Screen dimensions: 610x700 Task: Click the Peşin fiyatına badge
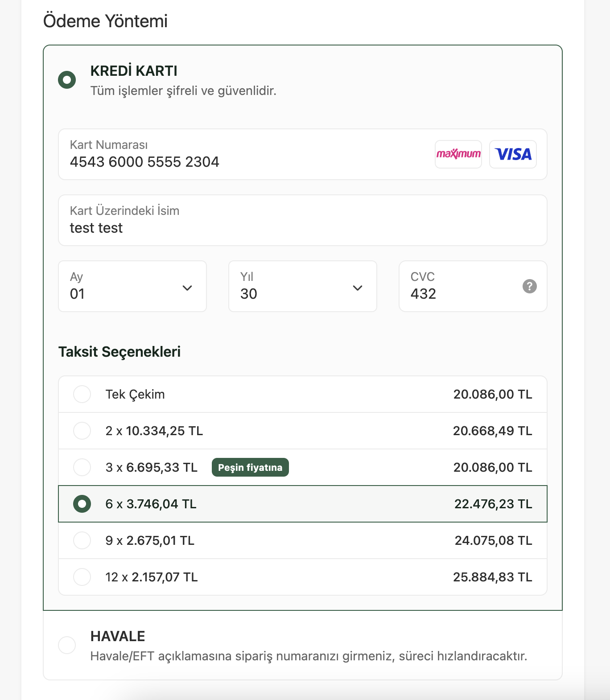pyautogui.click(x=250, y=467)
